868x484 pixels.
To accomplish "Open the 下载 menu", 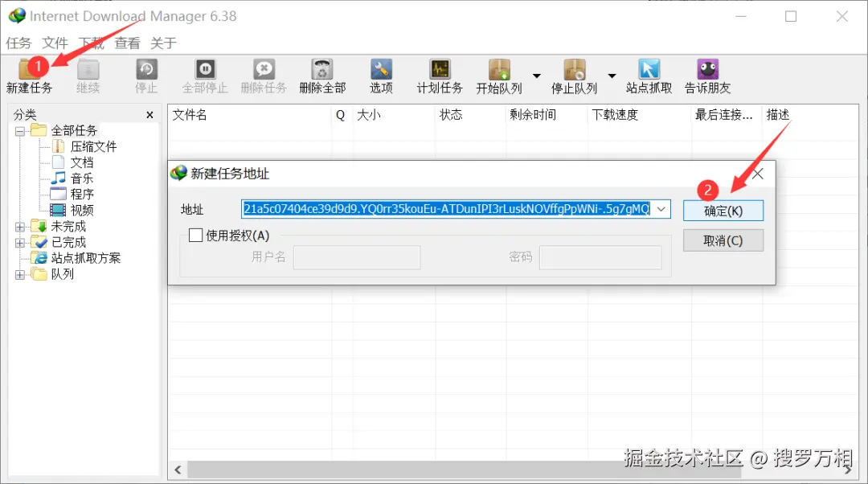I will click(92, 43).
